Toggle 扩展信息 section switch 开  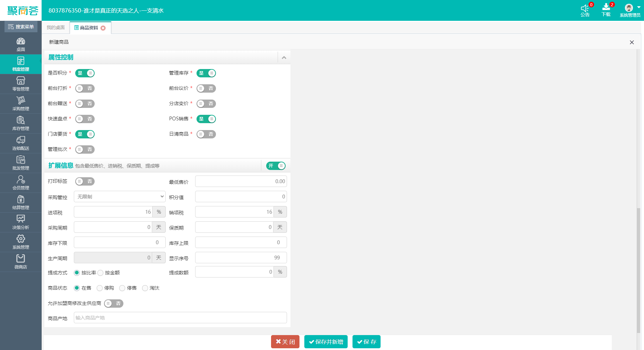pyautogui.click(x=276, y=166)
